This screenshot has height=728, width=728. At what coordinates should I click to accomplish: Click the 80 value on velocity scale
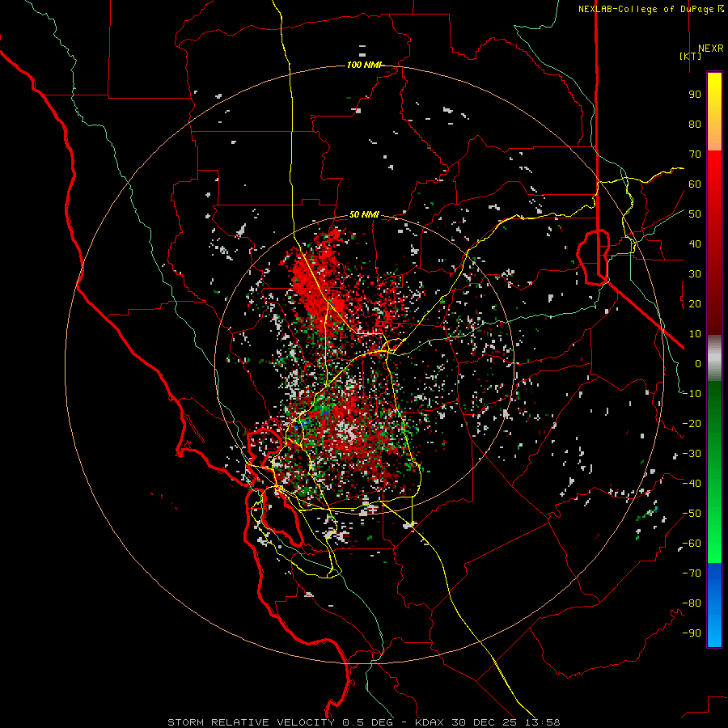pos(695,125)
